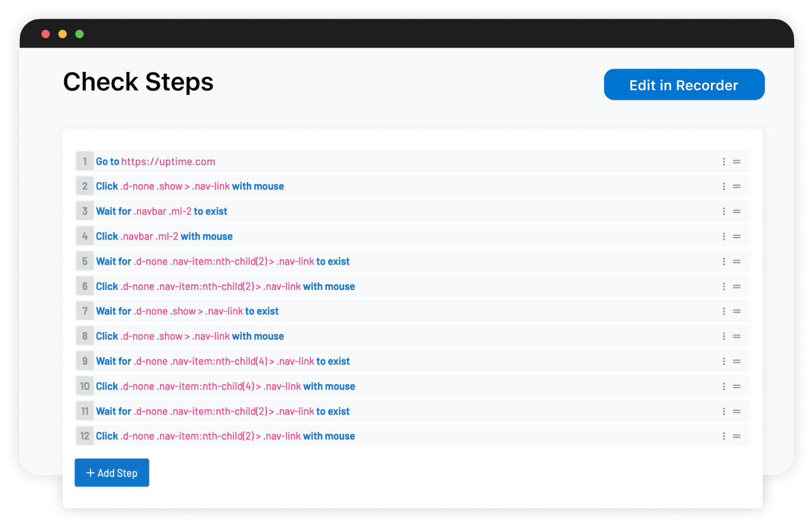Viewport: 812px width, 526px height.
Task: Click the drag handle icon on step 6
Action: coord(736,286)
